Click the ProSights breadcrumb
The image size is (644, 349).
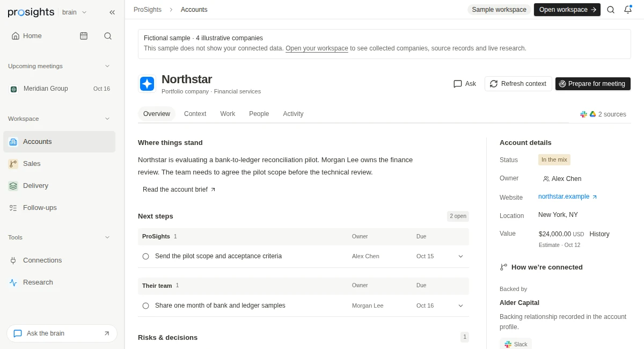pyautogui.click(x=148, y=10)
